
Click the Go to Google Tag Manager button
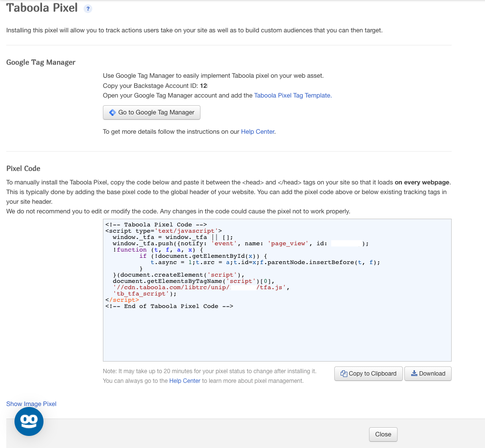152,112
